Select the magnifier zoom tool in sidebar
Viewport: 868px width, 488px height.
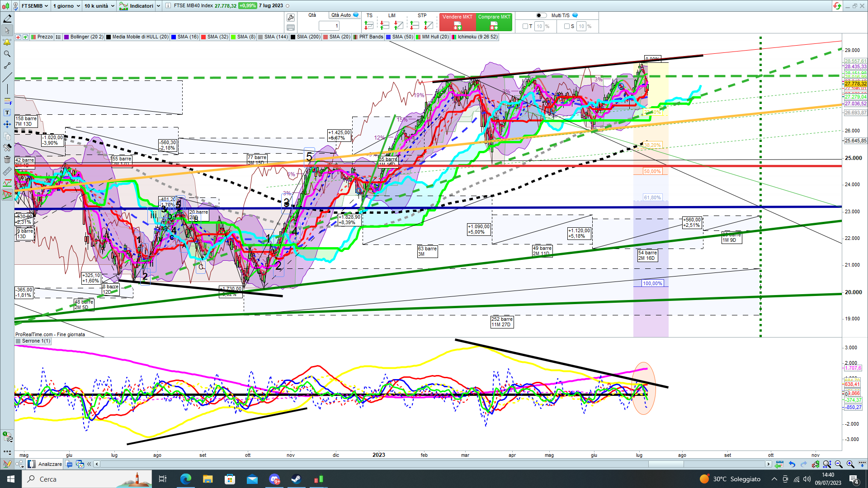tap(7, 54)
